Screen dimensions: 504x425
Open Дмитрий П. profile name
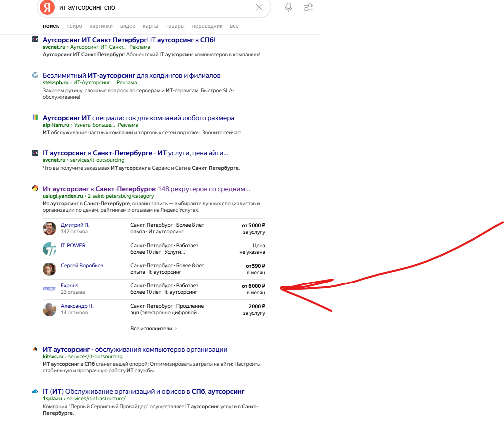click(75, 225)
